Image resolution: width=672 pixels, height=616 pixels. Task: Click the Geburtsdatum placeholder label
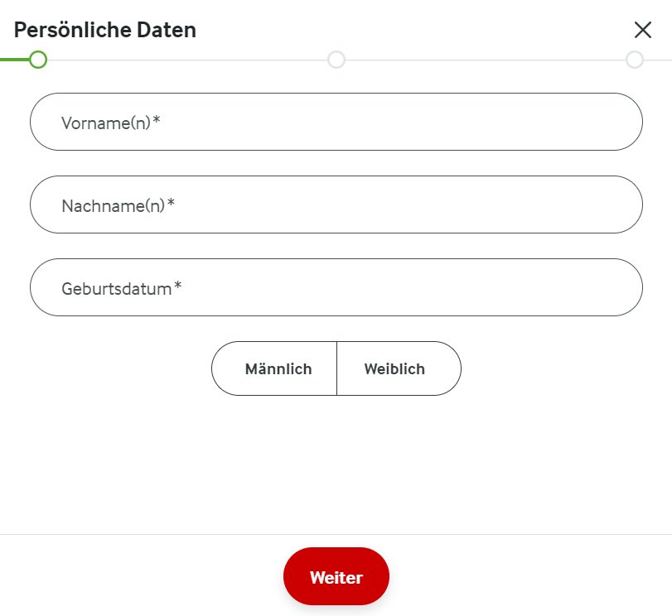[x=116, y=288]
